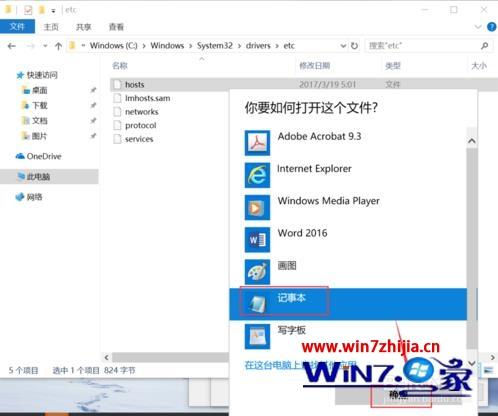Select the Internet Explorer icon
Image resolution: width=498 pixels, height=416 pixels.
coord(257,175)
